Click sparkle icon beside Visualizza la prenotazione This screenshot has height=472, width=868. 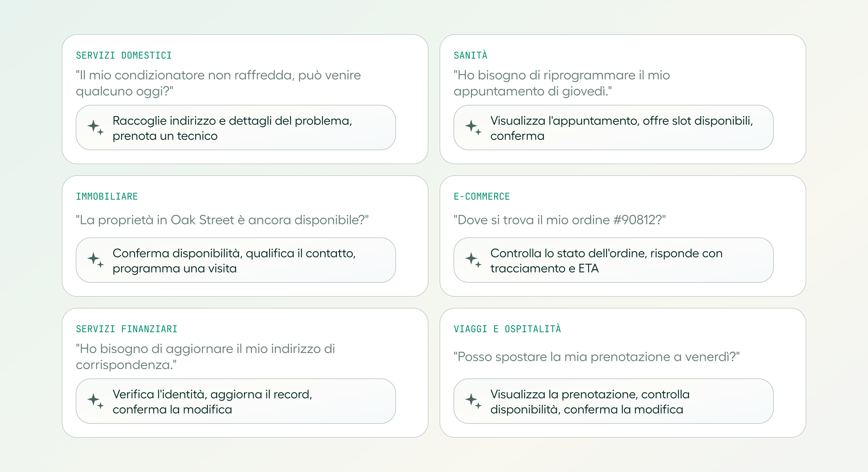pos(473,401)
